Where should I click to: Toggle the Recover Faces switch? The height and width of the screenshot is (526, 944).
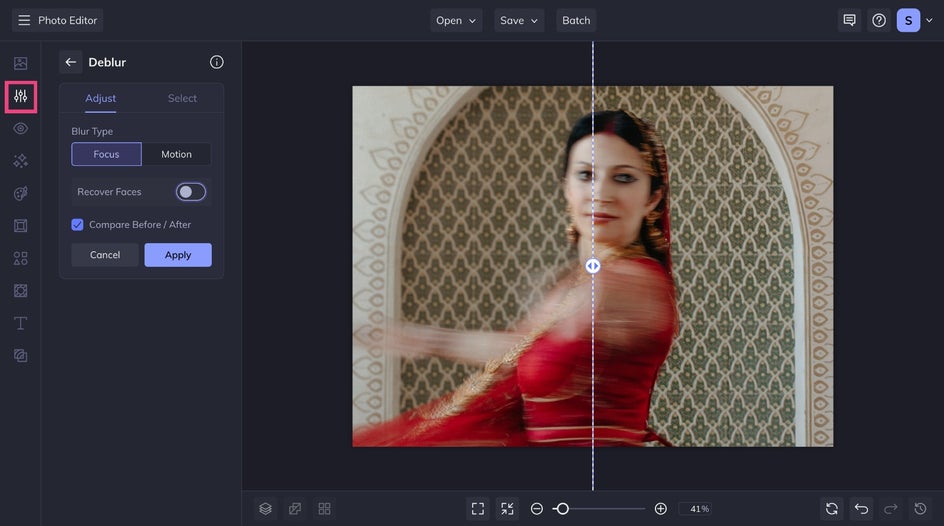point(190,192)
